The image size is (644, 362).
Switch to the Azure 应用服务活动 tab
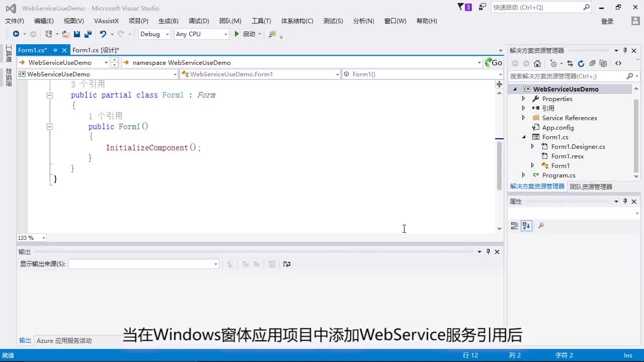[64, 341]
